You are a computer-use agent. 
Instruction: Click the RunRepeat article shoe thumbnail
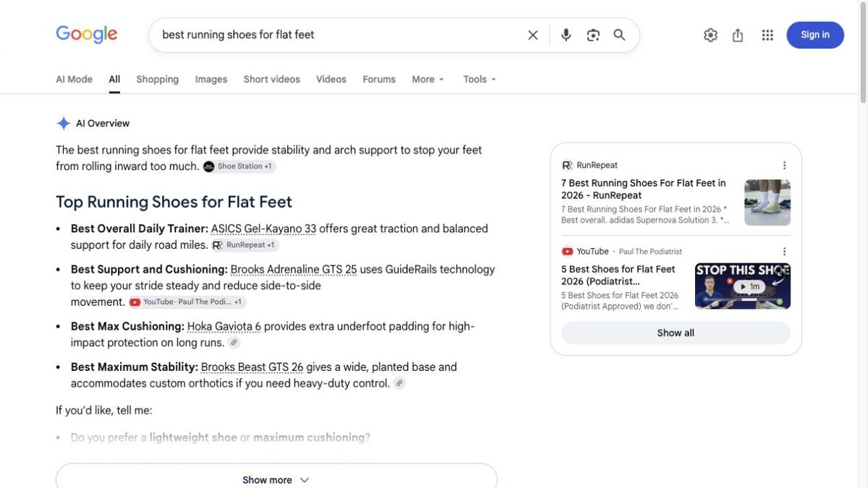click(767, 202)
